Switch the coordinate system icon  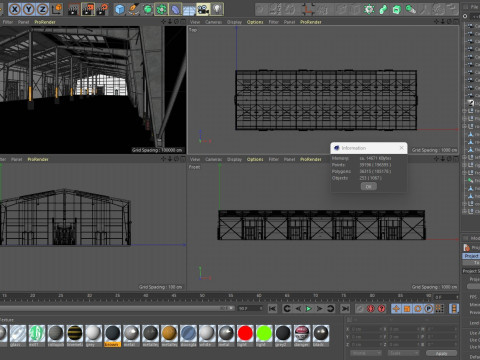57,9
